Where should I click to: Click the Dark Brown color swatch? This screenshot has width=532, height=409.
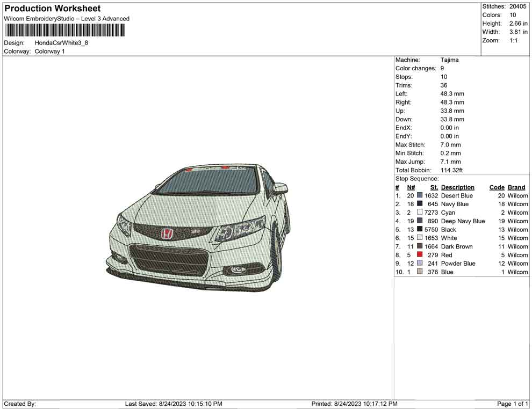click(x=420, y=246)
